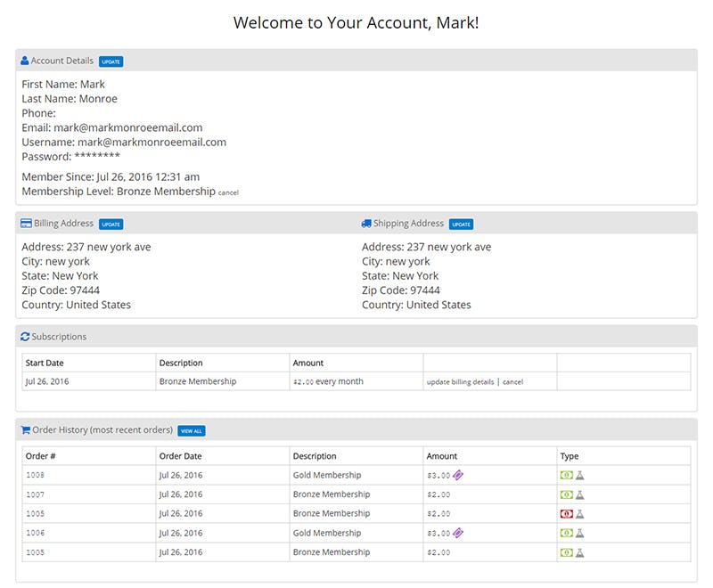The height and width of the screenshot is (588, 713).
Task: Click the red payment icon on order 1005
Action: point(566,514)
